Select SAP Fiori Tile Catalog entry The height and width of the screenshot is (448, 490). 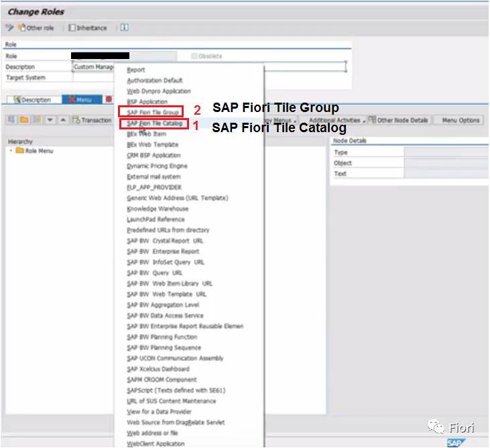154,123
